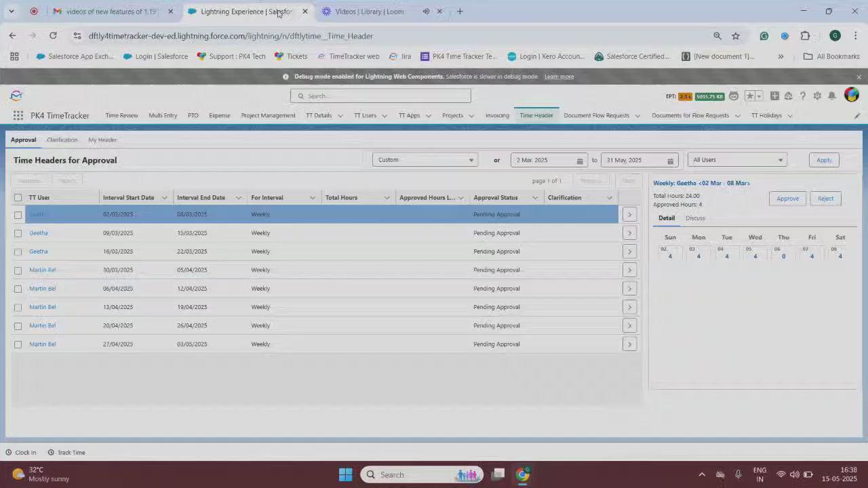This screenshot has height=488, width=868.
Task: Click the Windows Start button
Action: (x=345, y=474)
